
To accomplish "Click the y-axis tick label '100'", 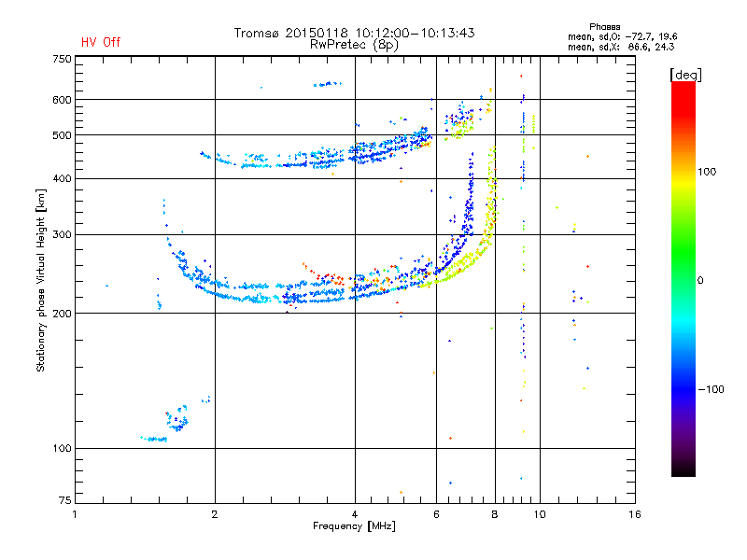I will [x=62, y=449].
